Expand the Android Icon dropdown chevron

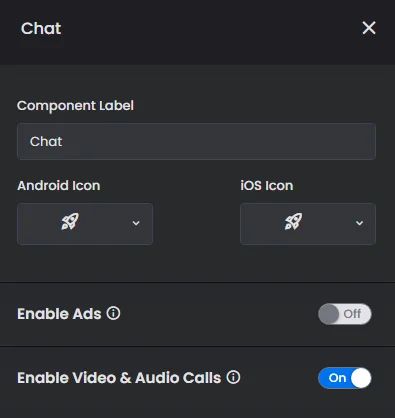(x=136, y=223)
